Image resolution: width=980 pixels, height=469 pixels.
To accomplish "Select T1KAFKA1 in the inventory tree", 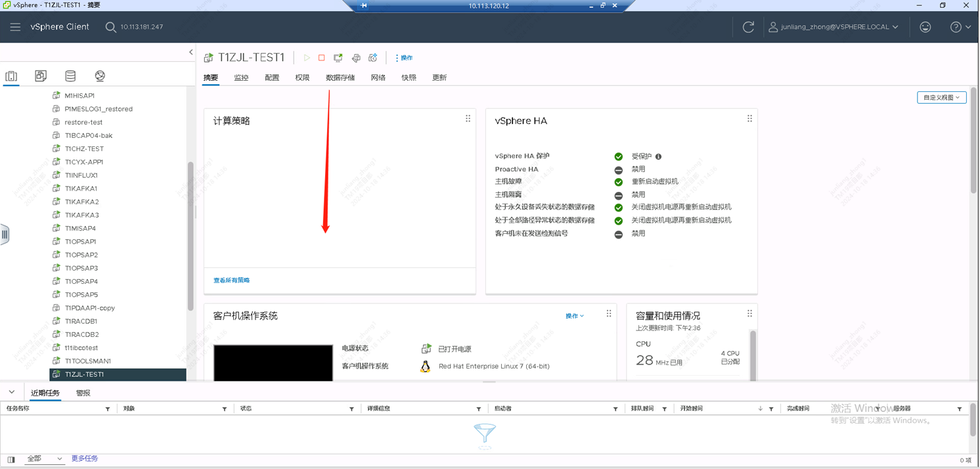I will coord(81,189).
